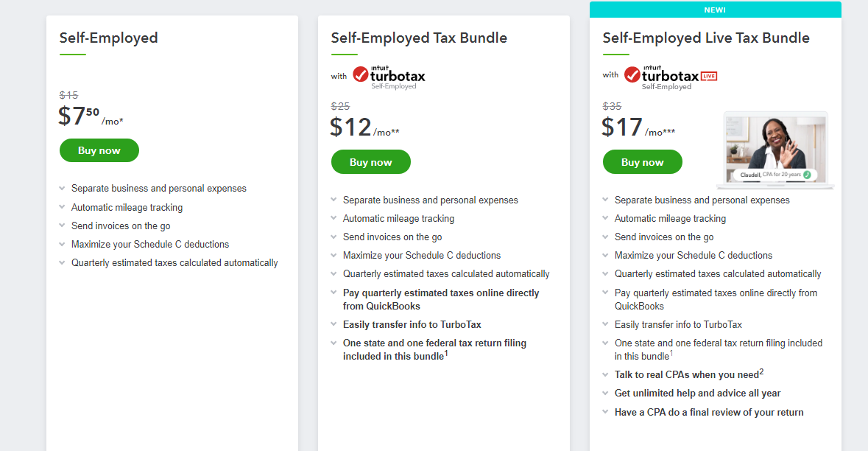
Task: Click Buy now for Self-Employed plan
Action: click(99, 151)
